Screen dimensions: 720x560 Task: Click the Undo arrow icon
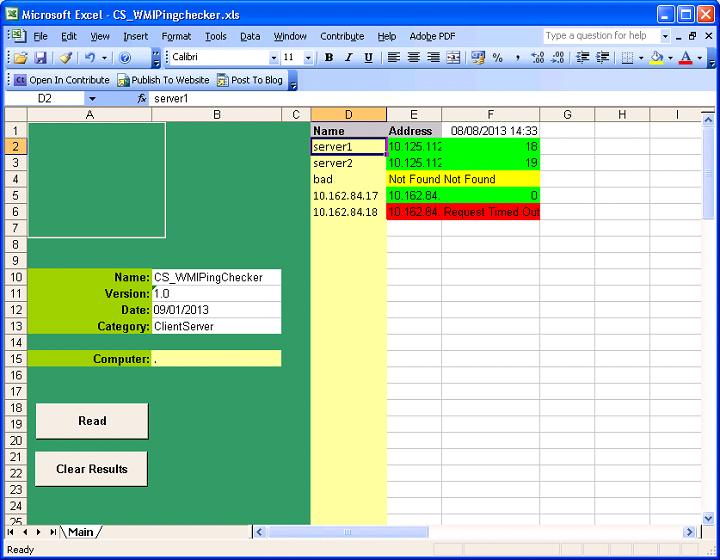tap(89, 58)
